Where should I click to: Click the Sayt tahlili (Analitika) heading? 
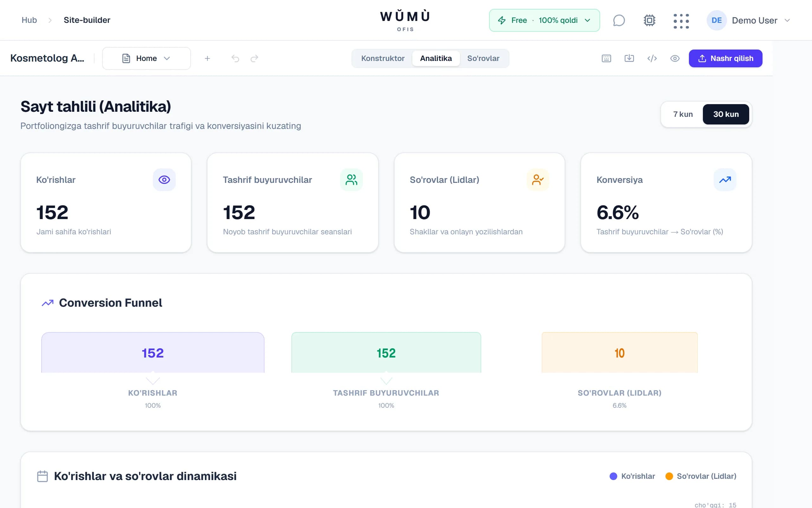point(95,107)
